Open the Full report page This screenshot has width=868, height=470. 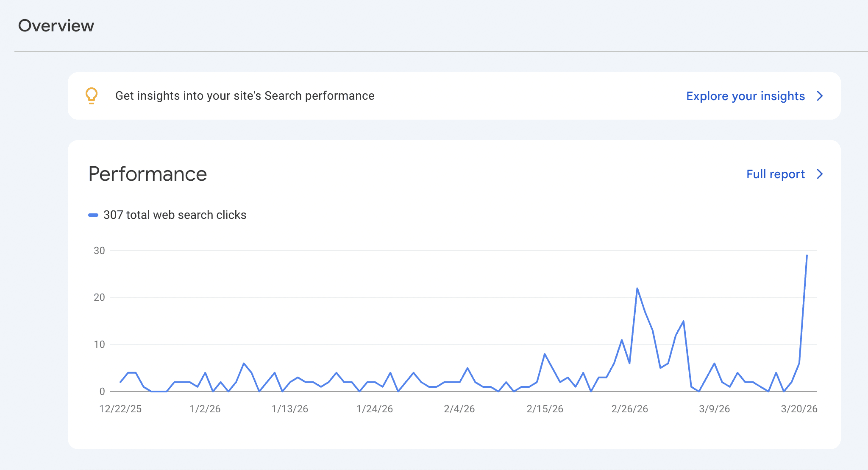coord(775,174)
